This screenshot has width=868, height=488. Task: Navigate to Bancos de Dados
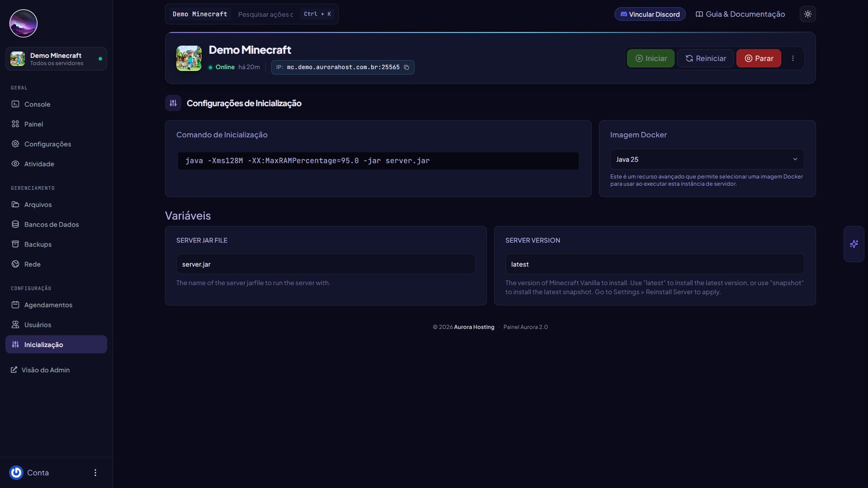point(56,224)
